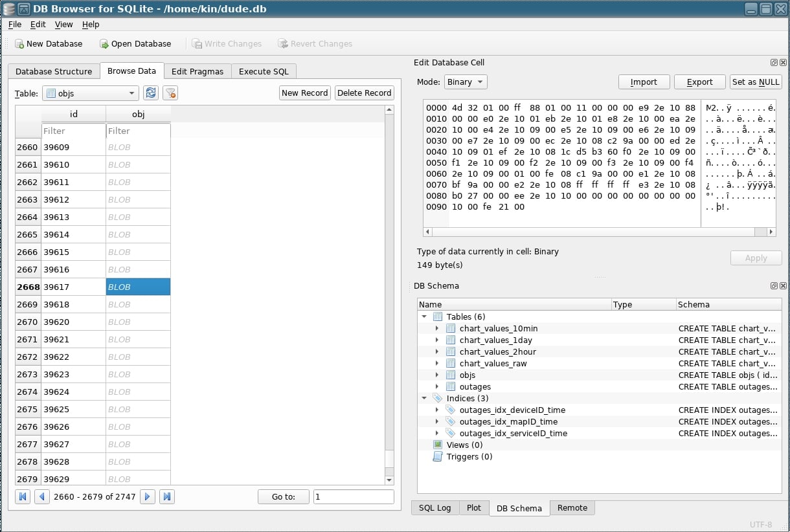Click the obj column filter field
The height and width of the screenshot is (532, 790).
[139, 131]
